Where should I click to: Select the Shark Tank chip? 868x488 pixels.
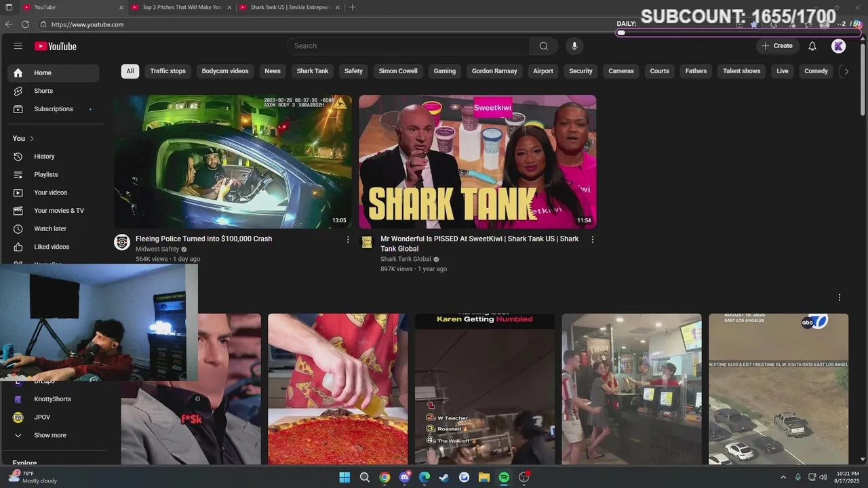tap(313, 71)
